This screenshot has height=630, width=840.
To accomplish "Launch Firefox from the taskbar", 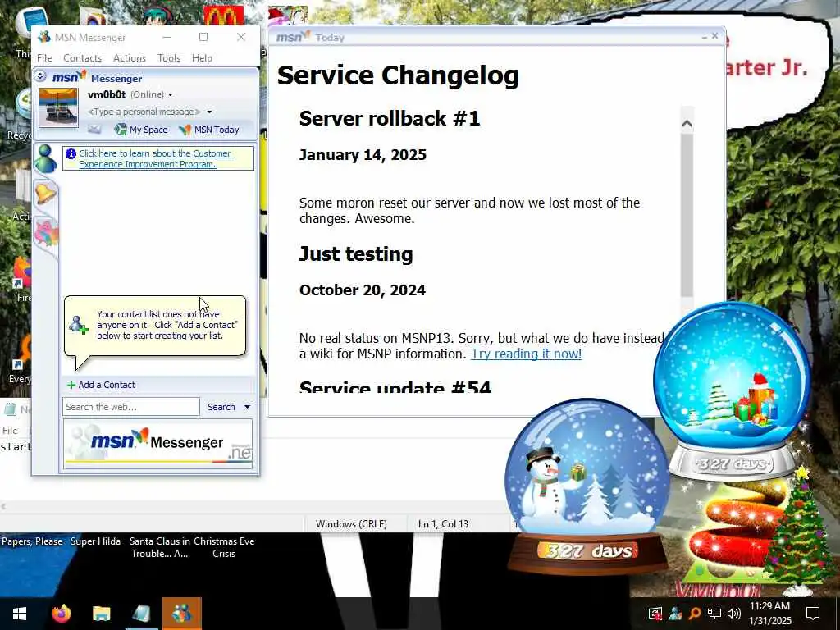I will (x=61, y=614).
